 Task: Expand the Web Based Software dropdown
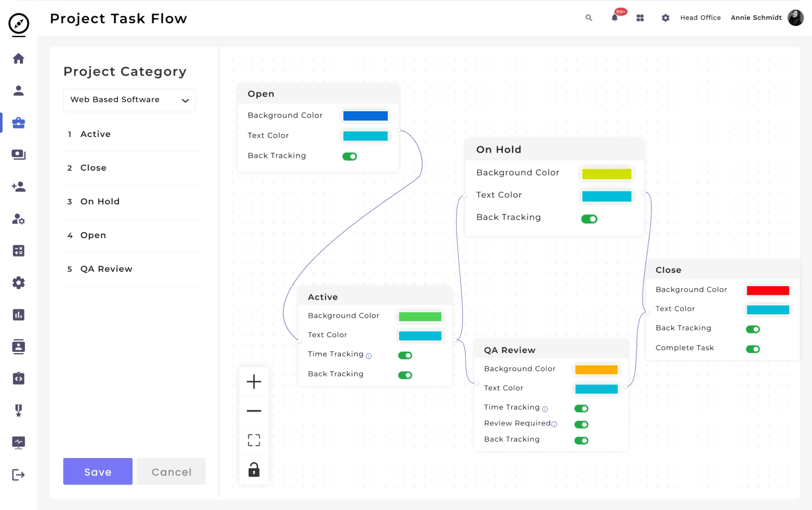pos(129,100)
